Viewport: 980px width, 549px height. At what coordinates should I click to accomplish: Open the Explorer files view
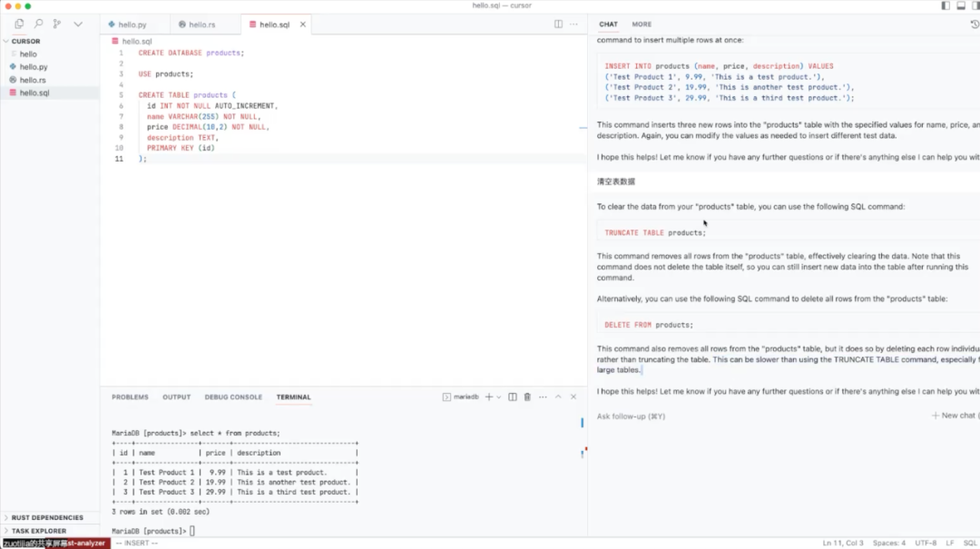(19, 24)
